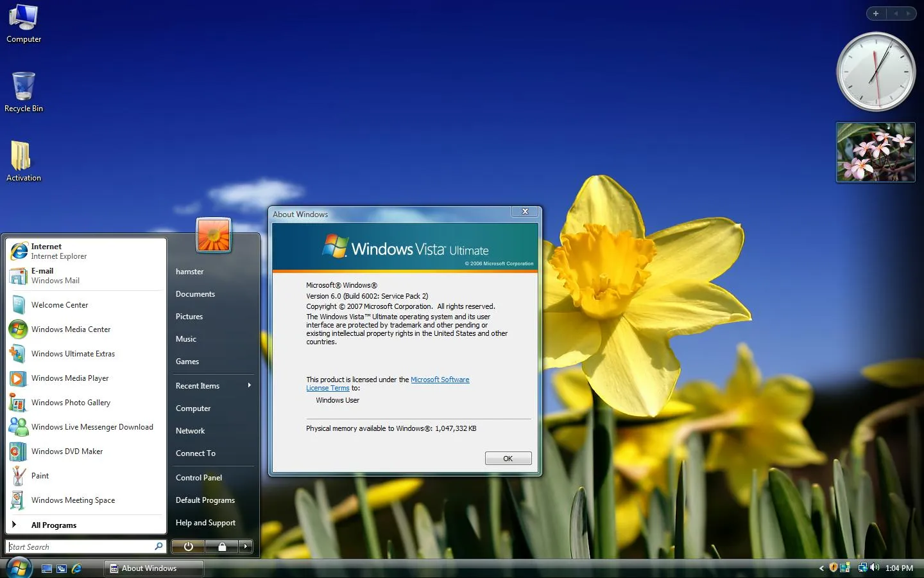The width and height of the screenshot is (924, 578).
Task: Open Pictures from Start menu
Action: pos(214,317)
